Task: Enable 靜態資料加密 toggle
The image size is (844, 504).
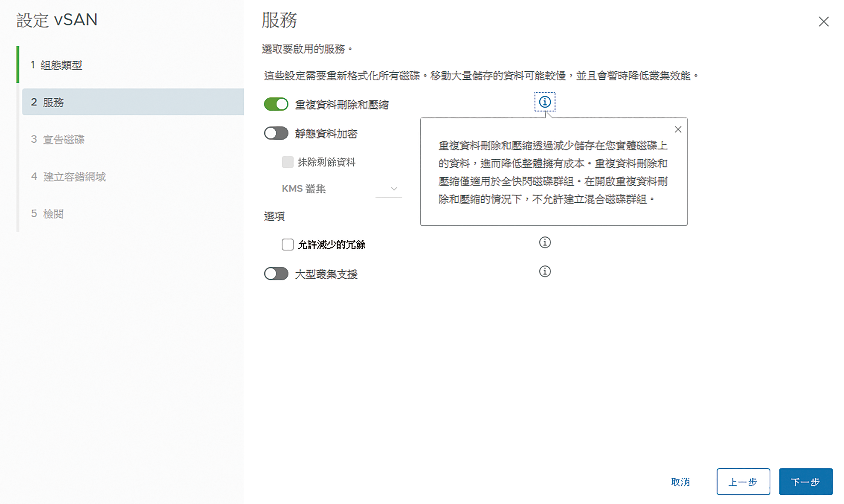Action: click(x=276, y=133)
